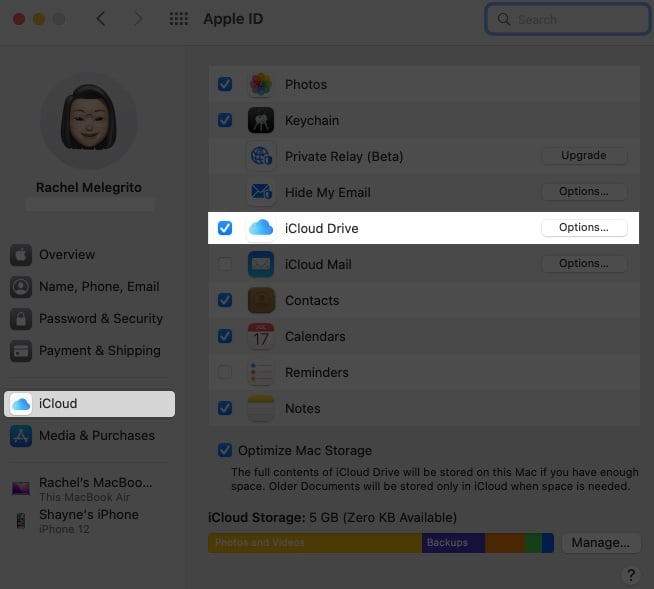Click the Contacts book icon

(x=261, y=300)
